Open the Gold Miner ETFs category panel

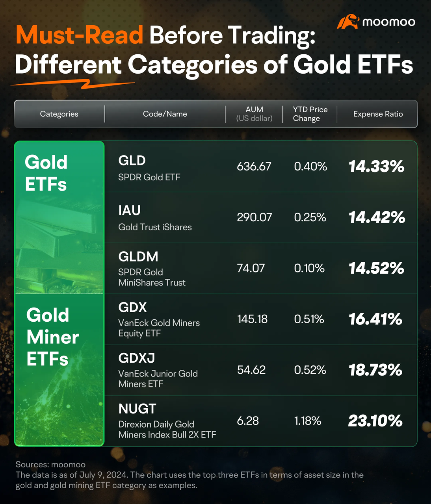[x=59, y=370]
